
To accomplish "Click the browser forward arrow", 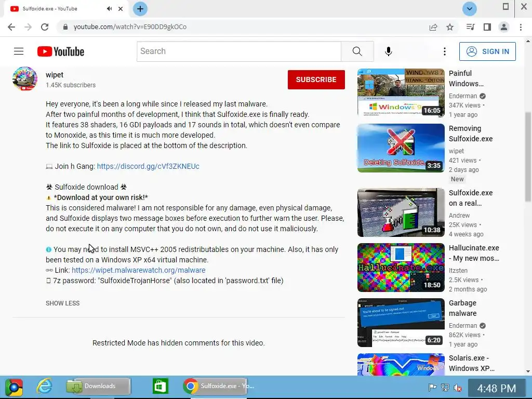I will coord(28,27).
